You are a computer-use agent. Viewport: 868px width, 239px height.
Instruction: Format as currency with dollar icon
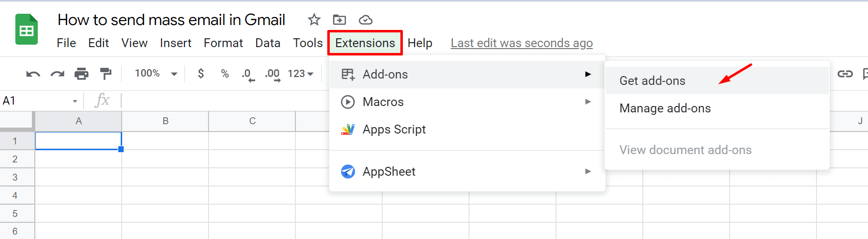click(201, 74)
